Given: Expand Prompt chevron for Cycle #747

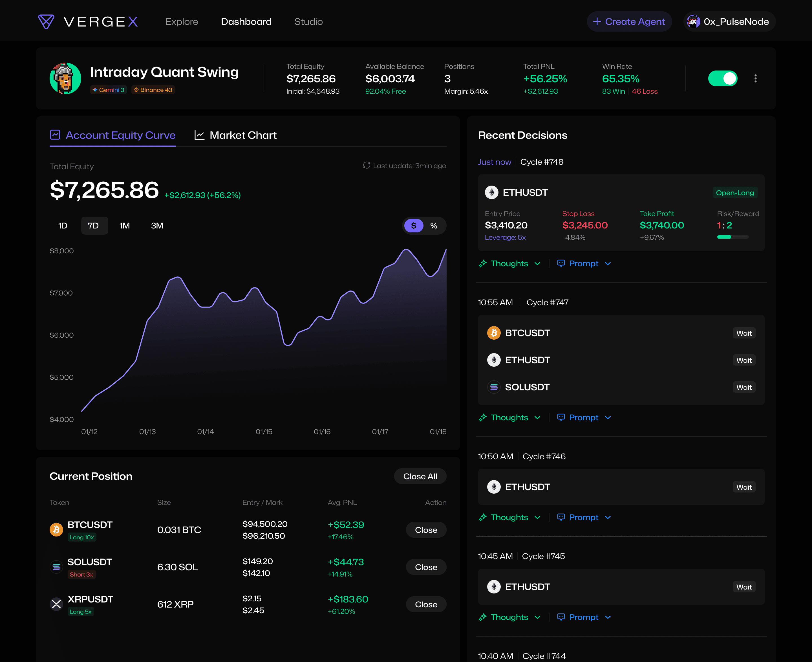Looking at the screenshot, I should [608, 418].
